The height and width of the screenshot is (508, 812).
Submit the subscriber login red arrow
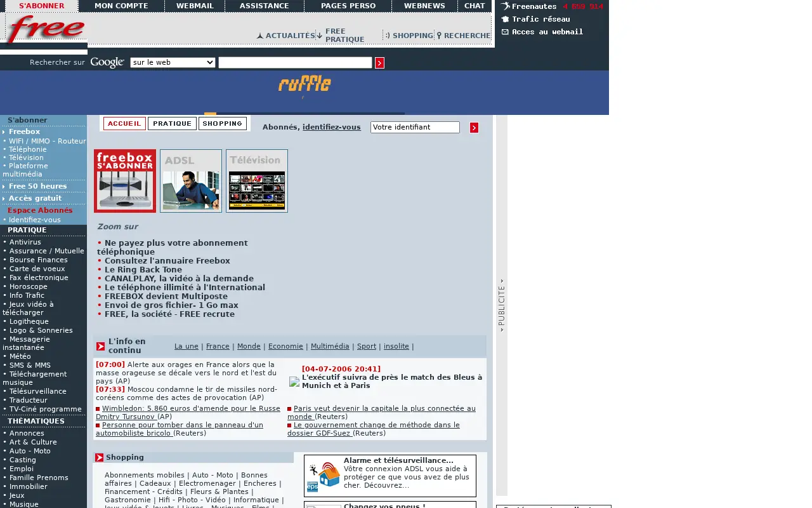(x=474, y=128)
